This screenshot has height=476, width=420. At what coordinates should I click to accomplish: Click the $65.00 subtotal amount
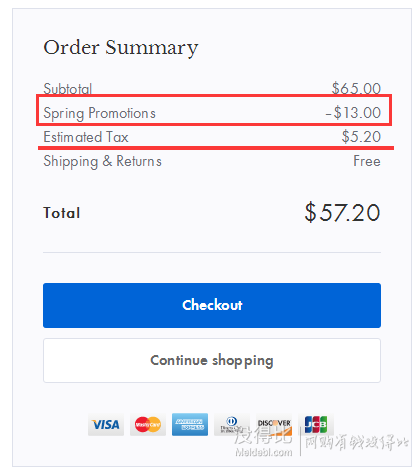pyautogui.click(x=356, y=89)
